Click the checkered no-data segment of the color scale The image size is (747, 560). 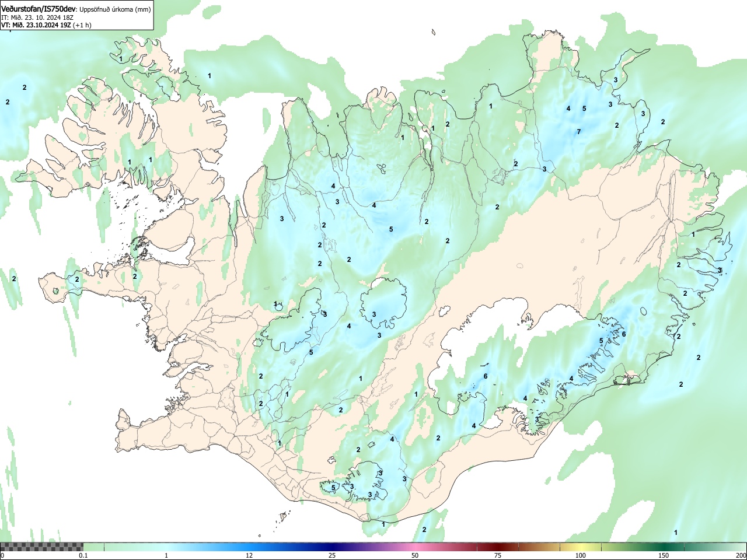point(41,547)
